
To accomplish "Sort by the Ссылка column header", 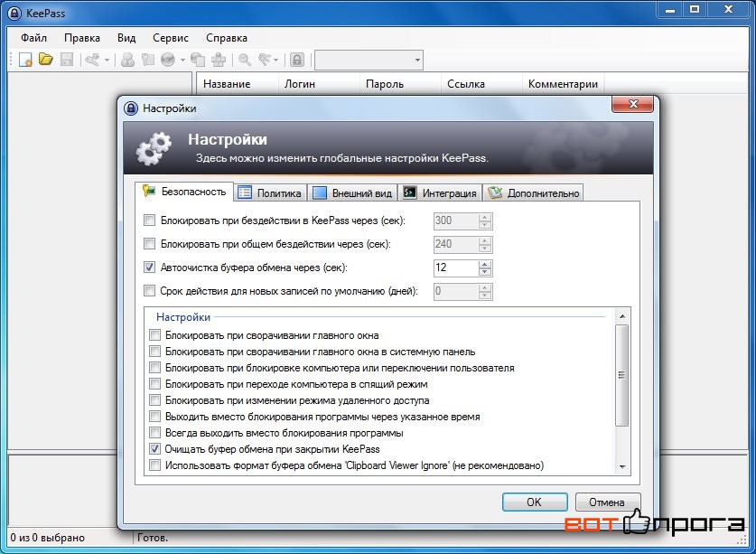I will coord(481,83).
